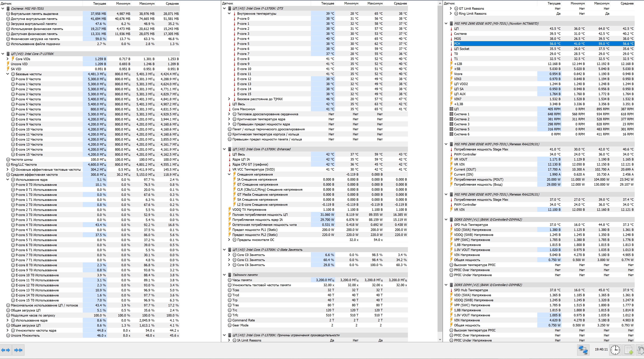Image resolution: width=644 pixels, height=359 pixels.
Task: Expand the GT Limit Reasons row
Action: pos(451,8)
